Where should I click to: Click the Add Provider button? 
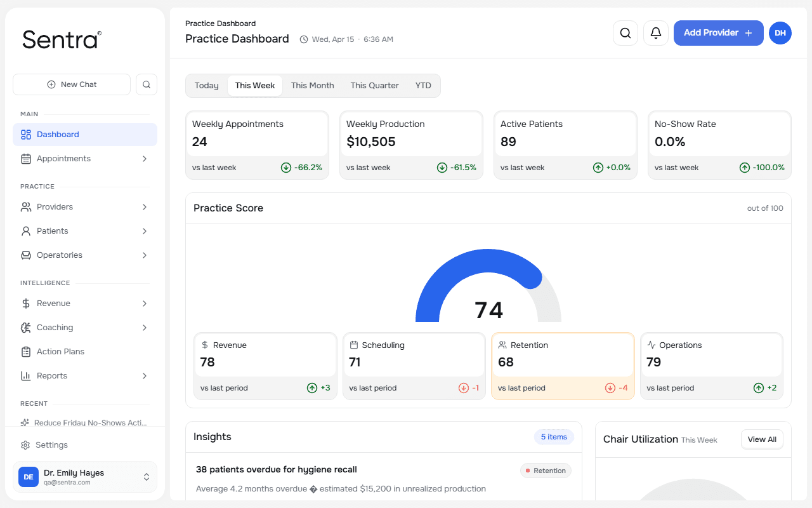coord(718,33)
